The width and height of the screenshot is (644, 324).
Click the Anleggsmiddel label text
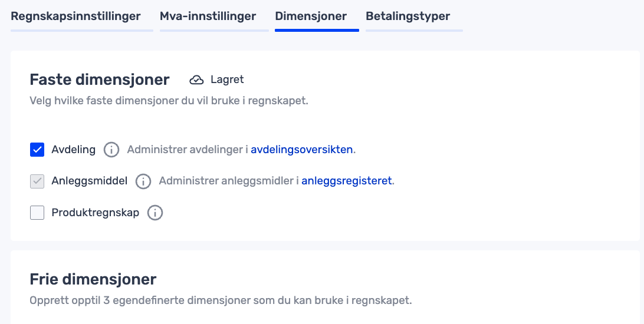coord(90,181)
